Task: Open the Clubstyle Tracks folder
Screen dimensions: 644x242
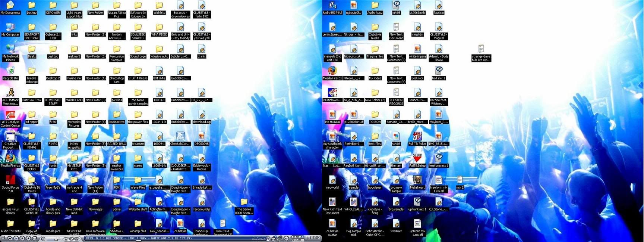Action: pyautogui.click(x=375, y=31)
